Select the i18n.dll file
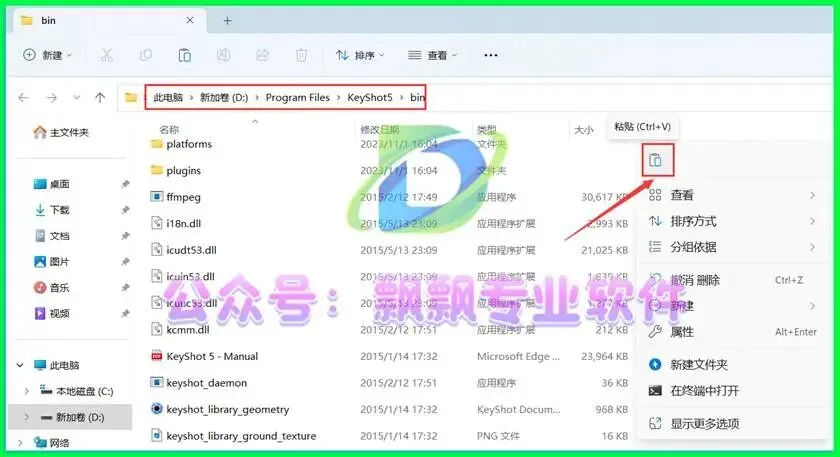 coord(176,223)
